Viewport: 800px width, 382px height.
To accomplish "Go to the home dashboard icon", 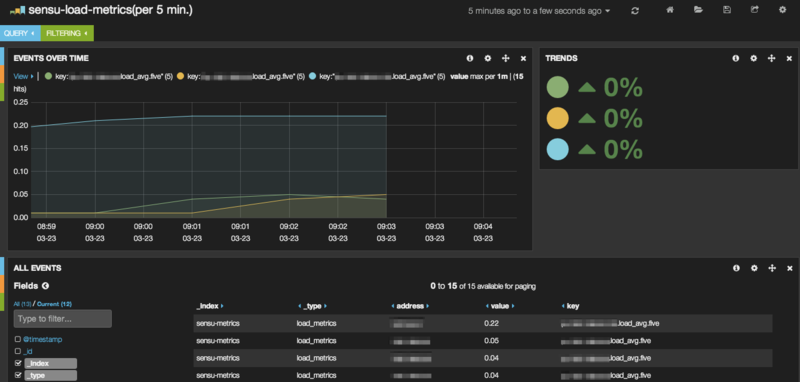I will (670, 10).
